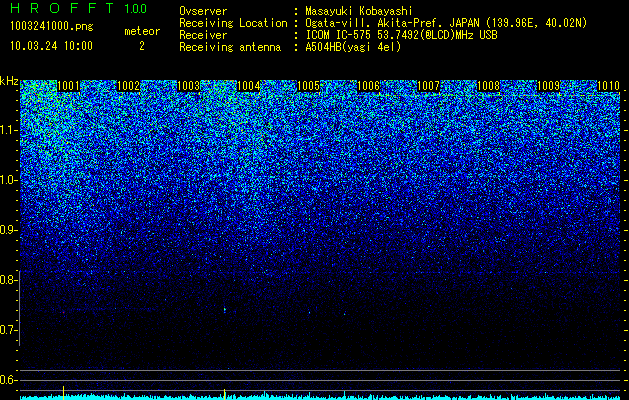Click the 1002 time marker
Image resolution: width=629 pixels, height=400 pixels.
pos(128,86)
